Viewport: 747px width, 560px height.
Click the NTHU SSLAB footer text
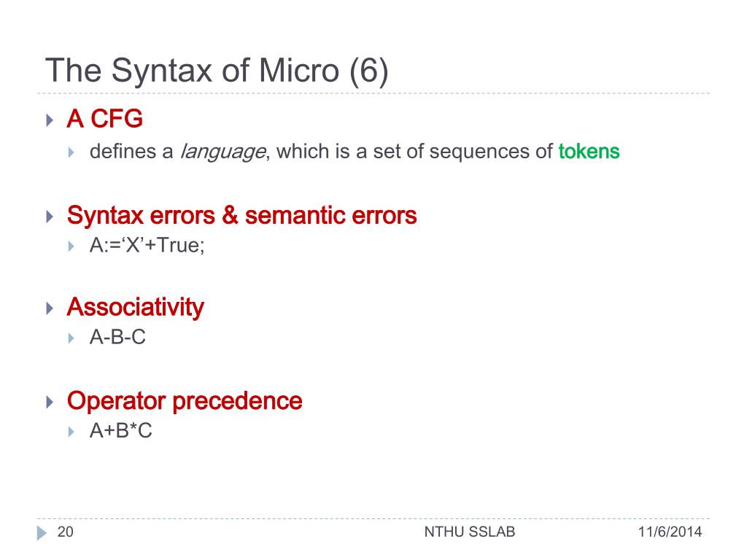pos(470,532)
